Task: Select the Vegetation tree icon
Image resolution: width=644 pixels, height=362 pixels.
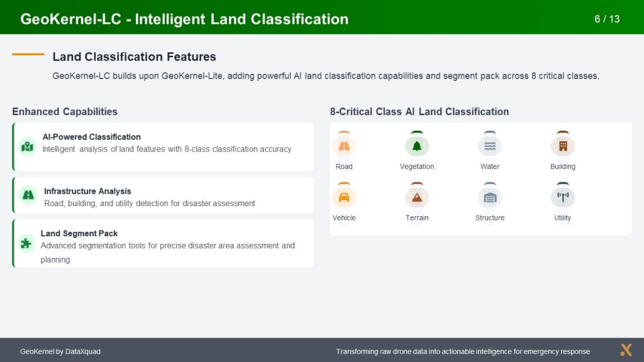Action: 417,146
